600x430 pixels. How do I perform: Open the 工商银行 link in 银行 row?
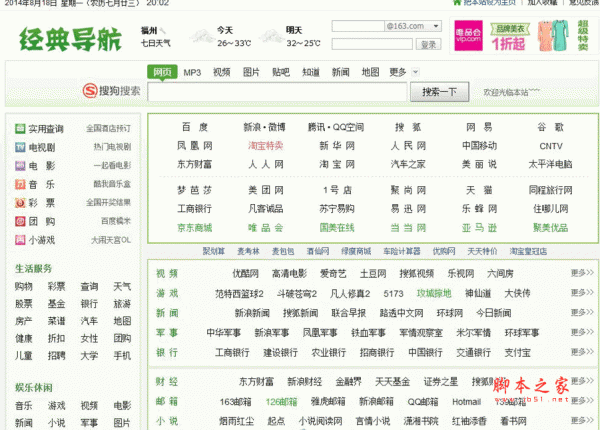click(x=232, y=353)
